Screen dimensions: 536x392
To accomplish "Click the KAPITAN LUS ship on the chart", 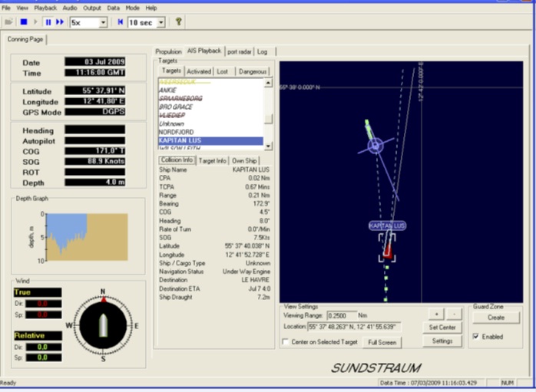I will [x=388, y=249].
